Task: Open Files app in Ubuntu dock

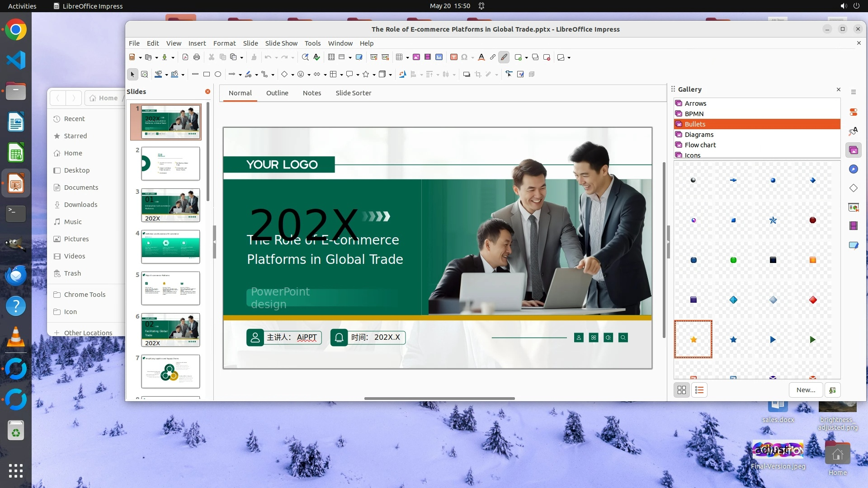Action: tap(16, 91)
